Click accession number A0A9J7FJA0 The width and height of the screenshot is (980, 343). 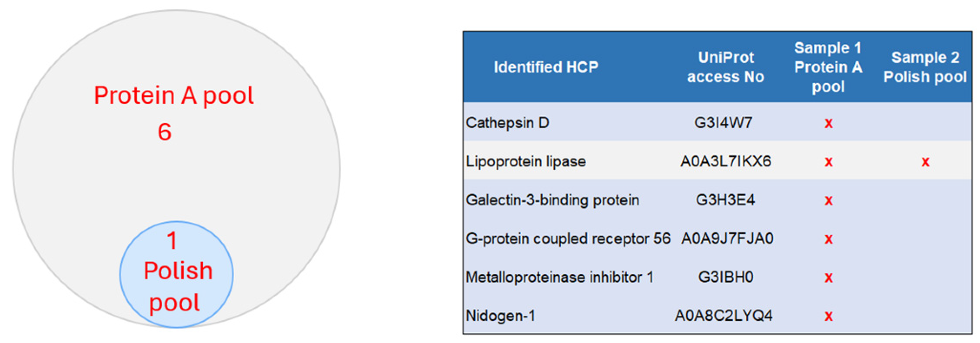pos(727,239)
